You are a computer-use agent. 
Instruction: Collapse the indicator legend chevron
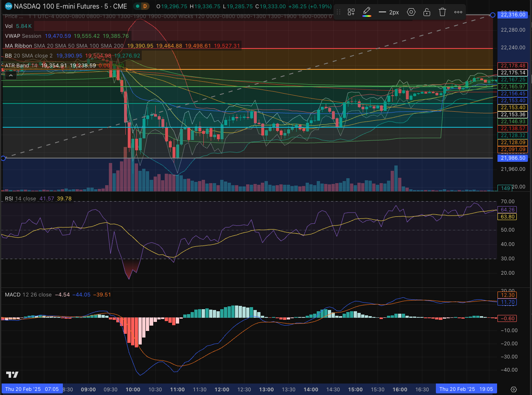click(x=11, y=75)
